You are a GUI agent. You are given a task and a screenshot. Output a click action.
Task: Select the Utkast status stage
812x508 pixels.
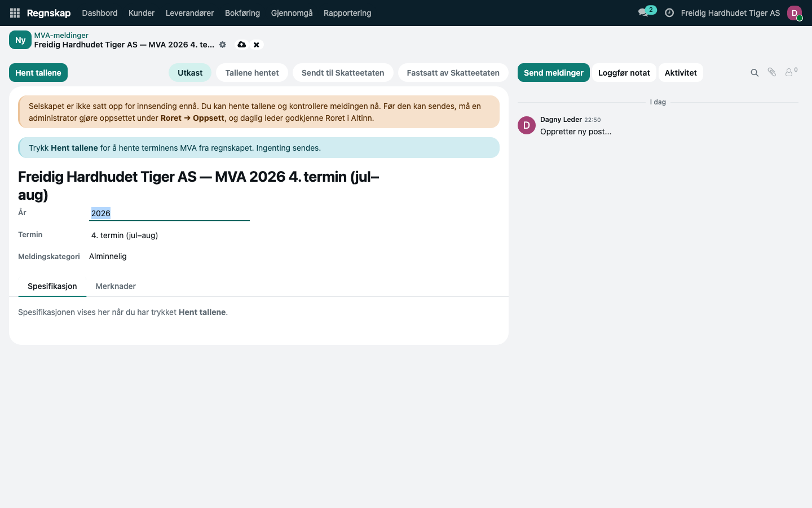[x=190, y=73]
